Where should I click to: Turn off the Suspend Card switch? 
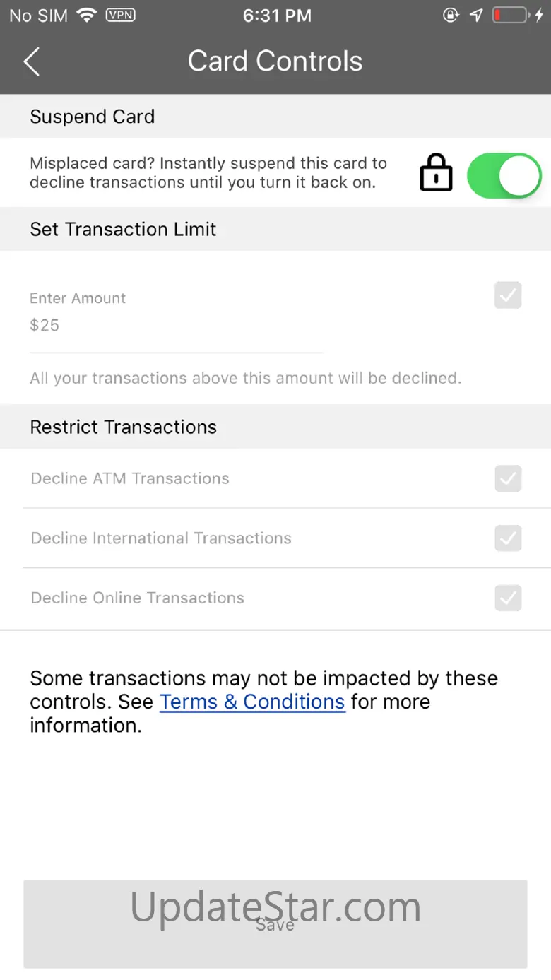504,175
